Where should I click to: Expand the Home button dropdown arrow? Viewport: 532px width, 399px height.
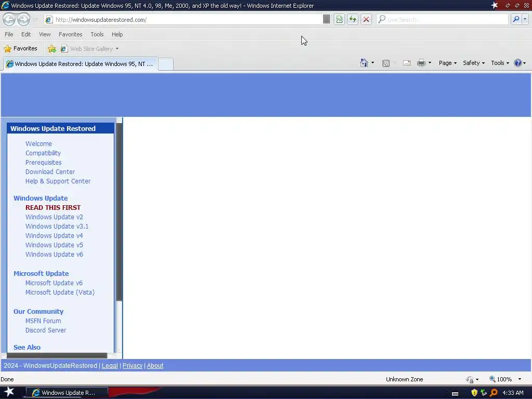373,63
